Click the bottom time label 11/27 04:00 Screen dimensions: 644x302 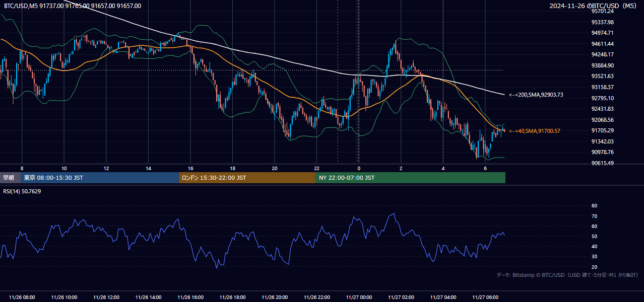(443, 297)
